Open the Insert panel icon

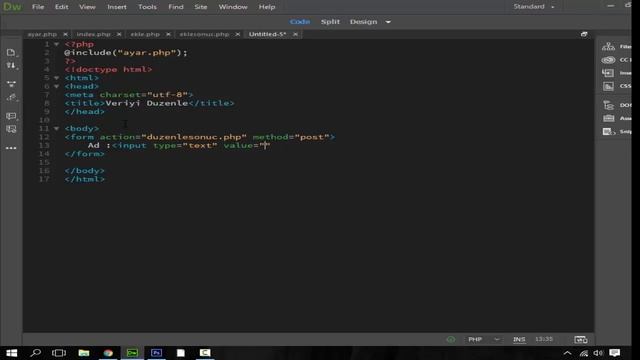608,73
